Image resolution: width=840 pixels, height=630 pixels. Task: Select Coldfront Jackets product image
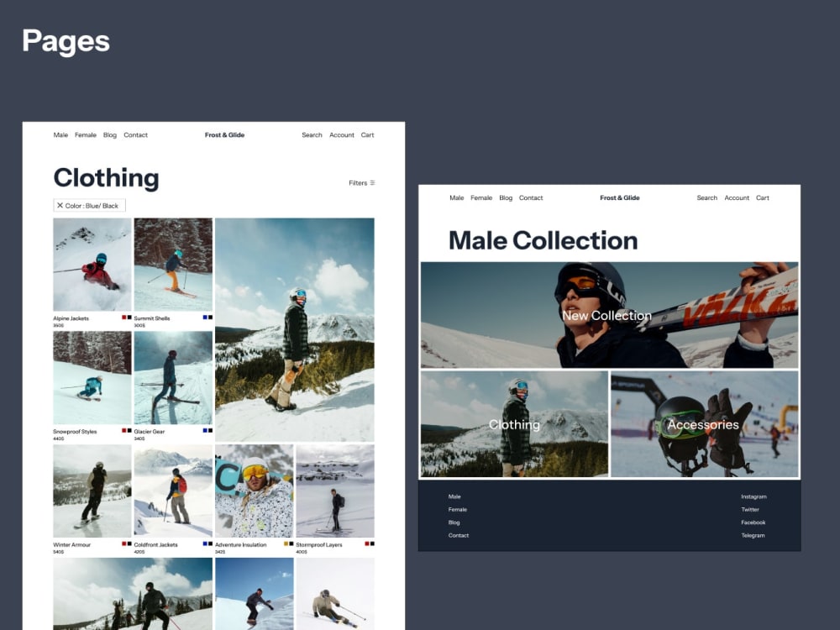(x=173, y=491)
